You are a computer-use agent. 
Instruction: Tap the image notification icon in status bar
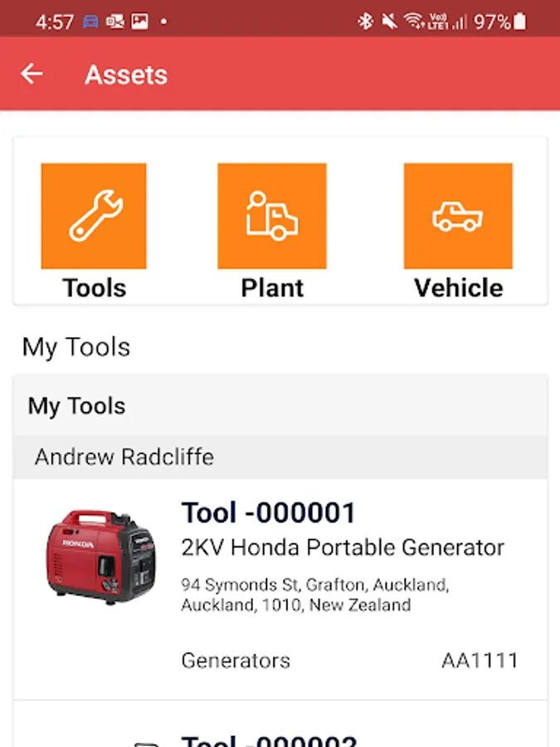click(x=139, y=22)
